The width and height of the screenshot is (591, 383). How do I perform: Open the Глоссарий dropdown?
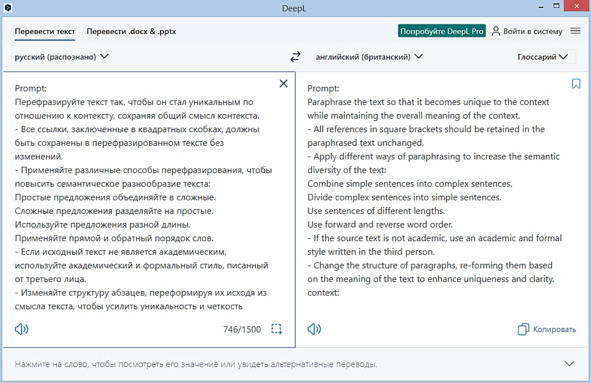[x=542, y=57]
